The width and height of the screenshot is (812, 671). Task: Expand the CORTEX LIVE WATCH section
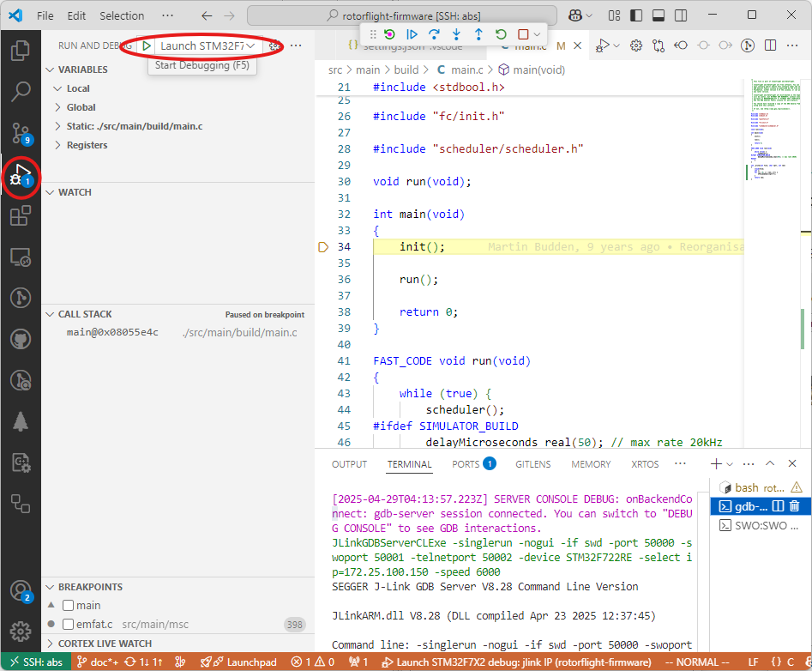tap(50, 644)
